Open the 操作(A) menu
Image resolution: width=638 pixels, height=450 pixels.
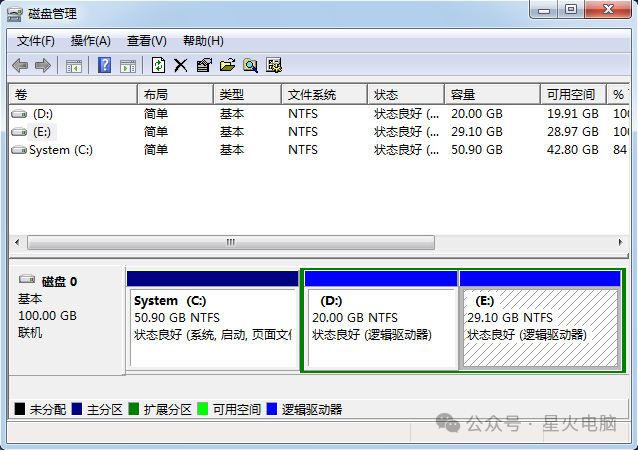[x=90, y=41]
